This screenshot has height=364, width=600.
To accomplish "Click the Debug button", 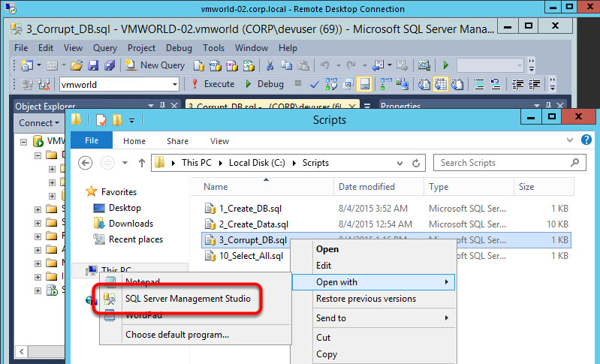I will [265, 84].
